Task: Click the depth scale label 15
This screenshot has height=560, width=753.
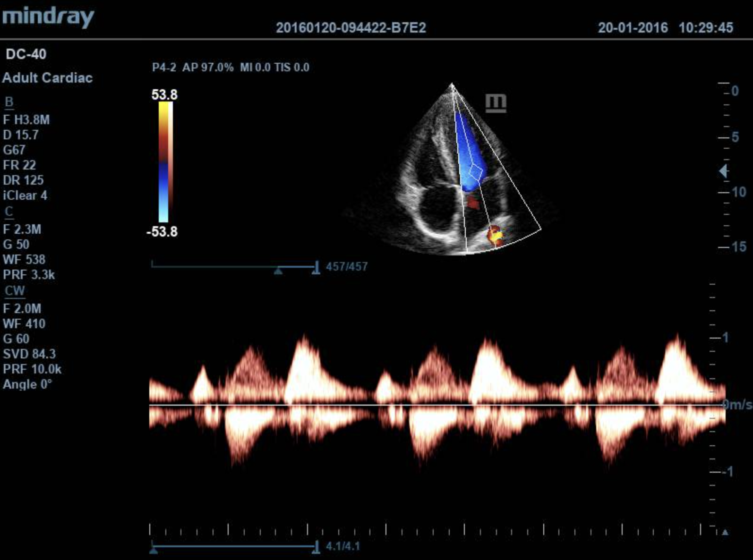Action: tap(739, 247)
